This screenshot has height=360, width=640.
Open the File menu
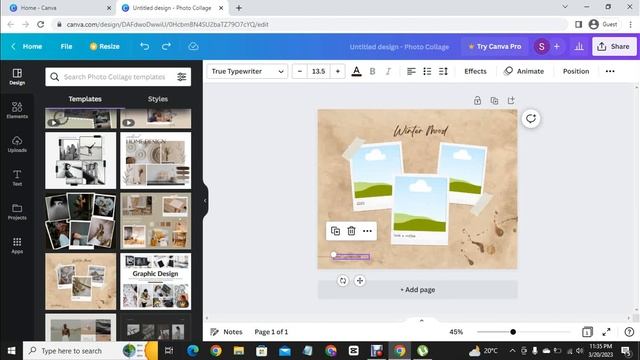pos(66,47)
